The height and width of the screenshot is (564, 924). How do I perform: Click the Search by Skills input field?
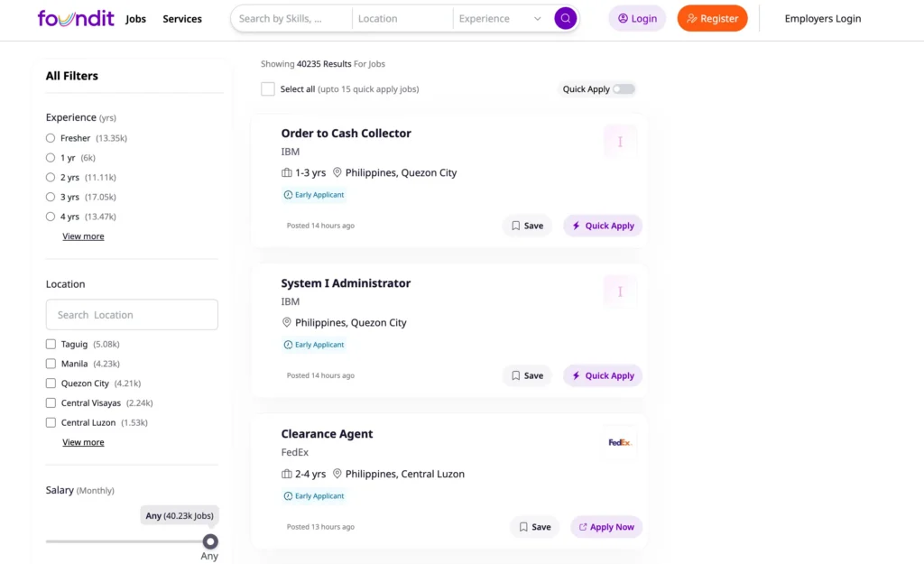click(x=292, y=18)
